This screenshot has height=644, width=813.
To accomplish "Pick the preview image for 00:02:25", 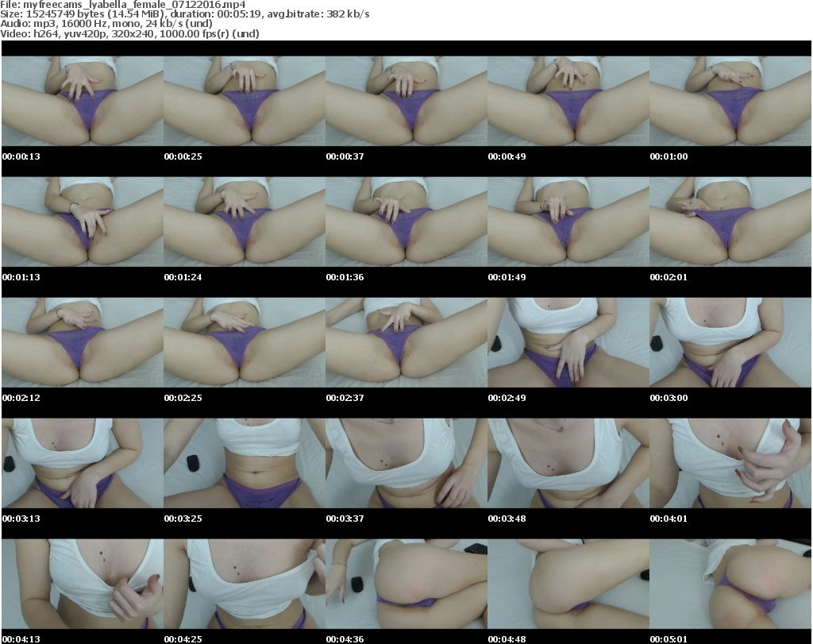I will (245, 342).
